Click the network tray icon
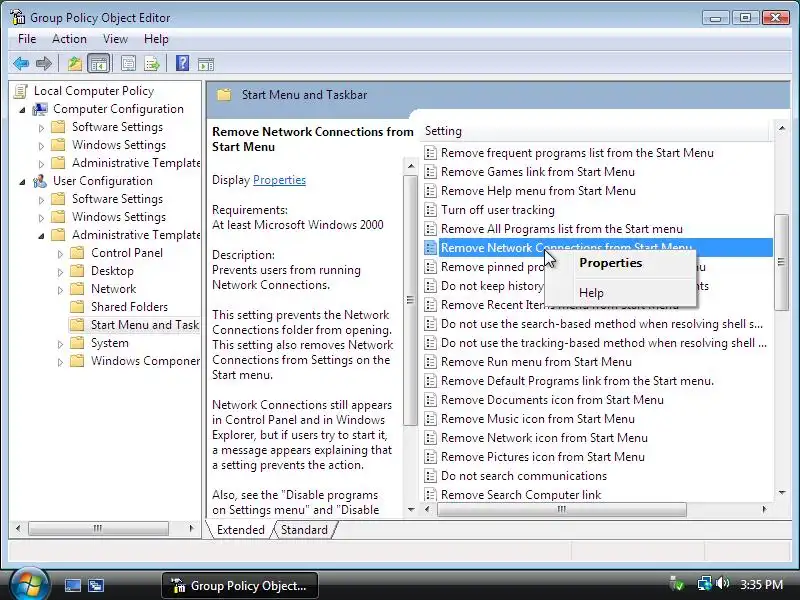Viewport: 800px width, 600px height. 705,583
